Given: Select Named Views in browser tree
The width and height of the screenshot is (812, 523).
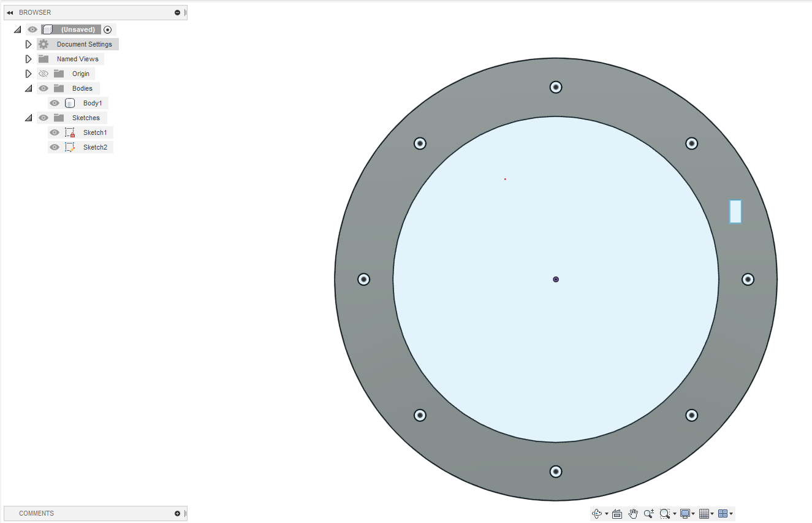Looking at the screenshot, I should tap(78, 59).
